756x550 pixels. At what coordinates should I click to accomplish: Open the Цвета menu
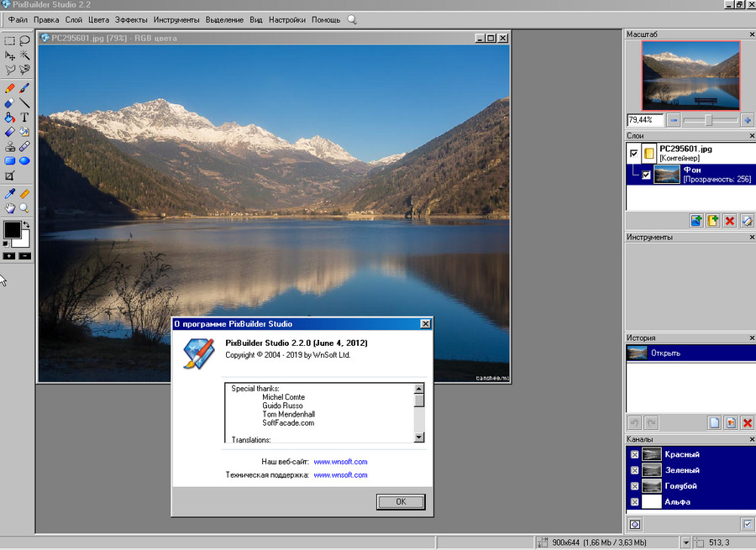click(99, 20)
